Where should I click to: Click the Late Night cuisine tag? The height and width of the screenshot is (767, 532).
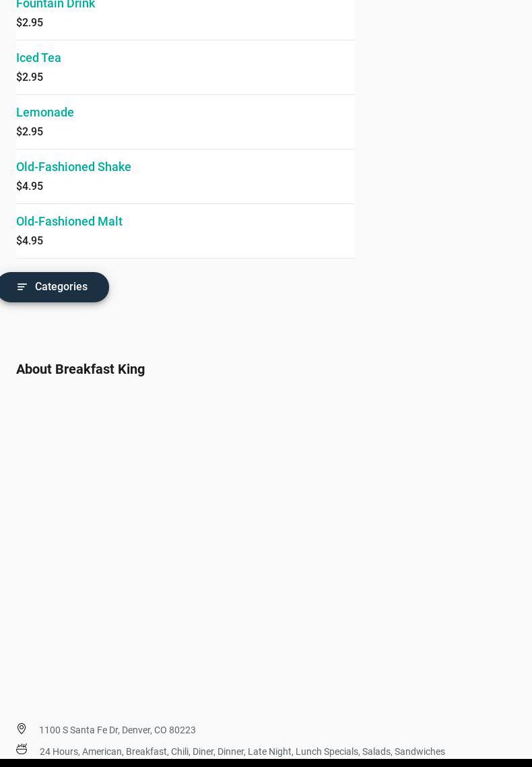coord(269,752)
